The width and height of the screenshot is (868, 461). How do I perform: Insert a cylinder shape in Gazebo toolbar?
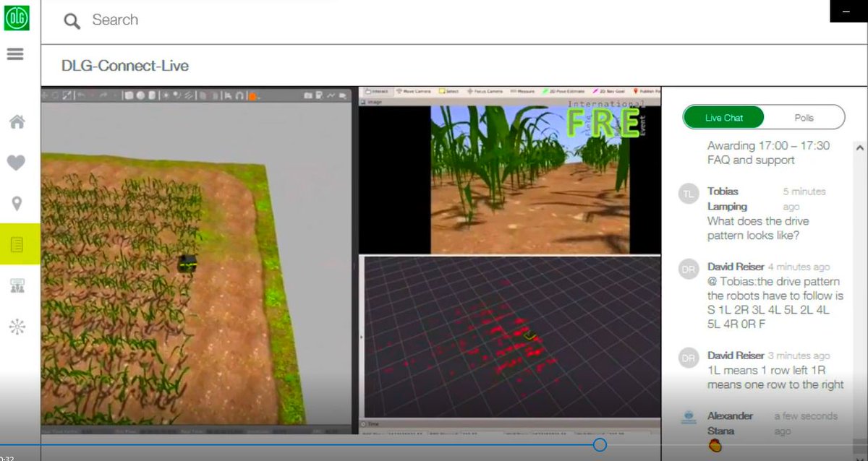[151, 95]
